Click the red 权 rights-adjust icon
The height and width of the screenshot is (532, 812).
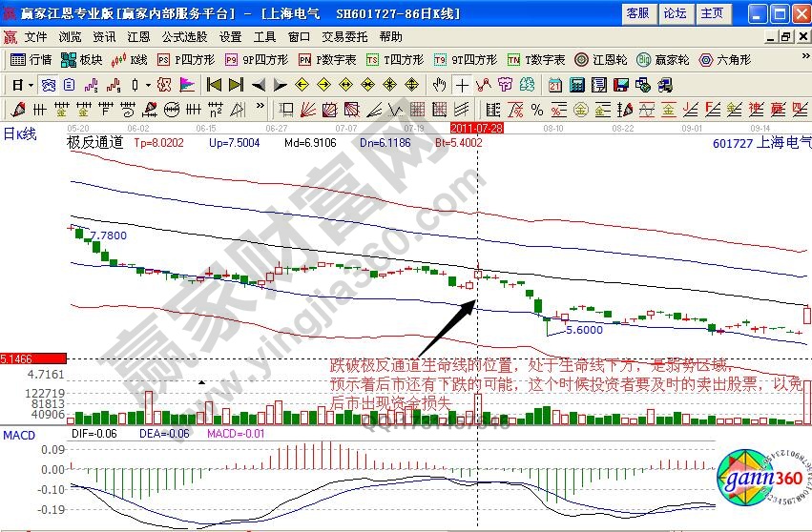(x=164, y=85)
